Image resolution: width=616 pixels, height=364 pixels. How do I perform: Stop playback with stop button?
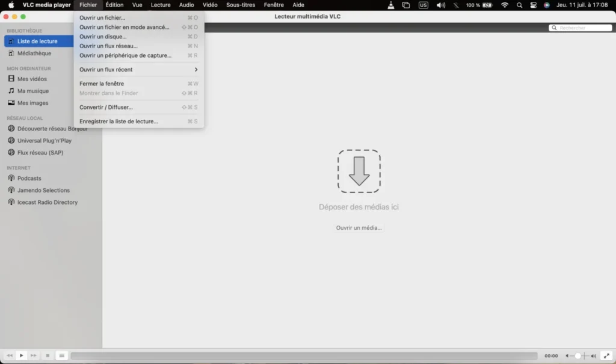[48, 356]
